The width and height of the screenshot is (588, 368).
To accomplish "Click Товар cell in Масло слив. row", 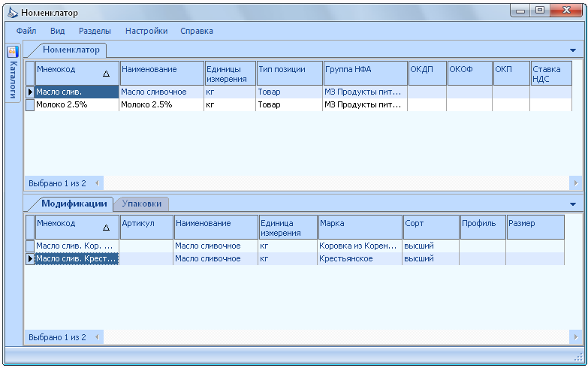I will coord(289,92).
